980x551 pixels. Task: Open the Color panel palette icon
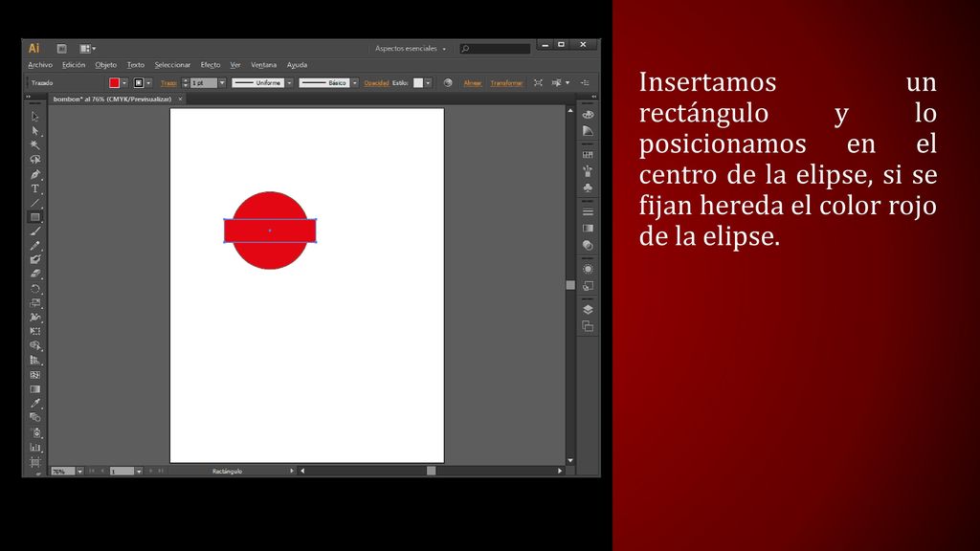pos(589,115)
